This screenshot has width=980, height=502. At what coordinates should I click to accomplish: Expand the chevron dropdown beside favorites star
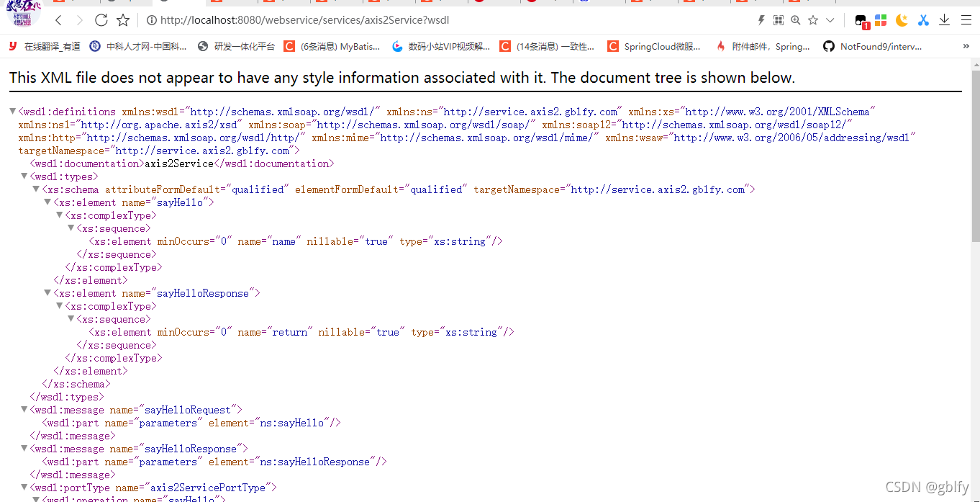pyautogui.click(x=830, y=20)
